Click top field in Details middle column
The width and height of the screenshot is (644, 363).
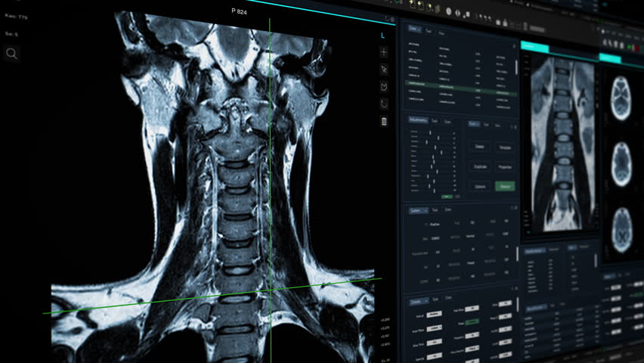coord(472,309)
